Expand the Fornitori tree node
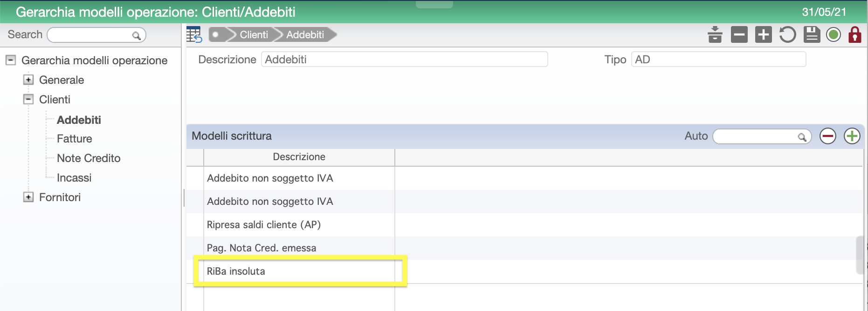The image size is (868, 311). point(28,197)
